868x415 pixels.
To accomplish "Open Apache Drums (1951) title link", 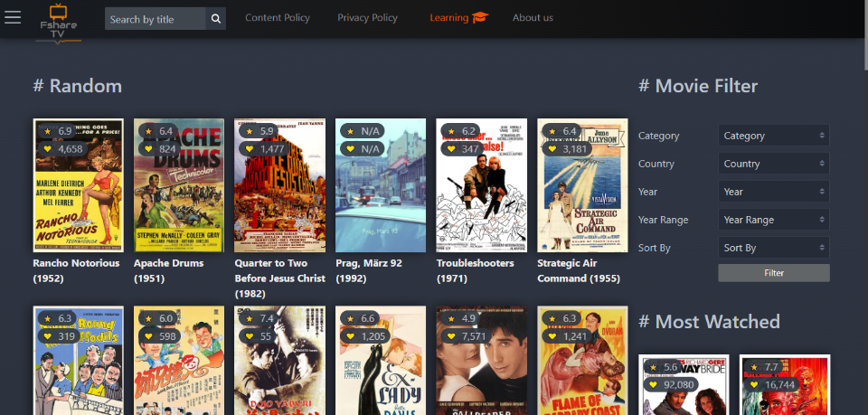I will pyautogui.click(x=169, y=270).
